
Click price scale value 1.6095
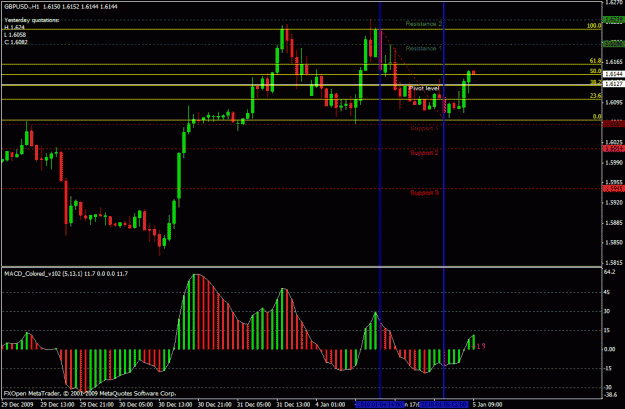point(614,102)
